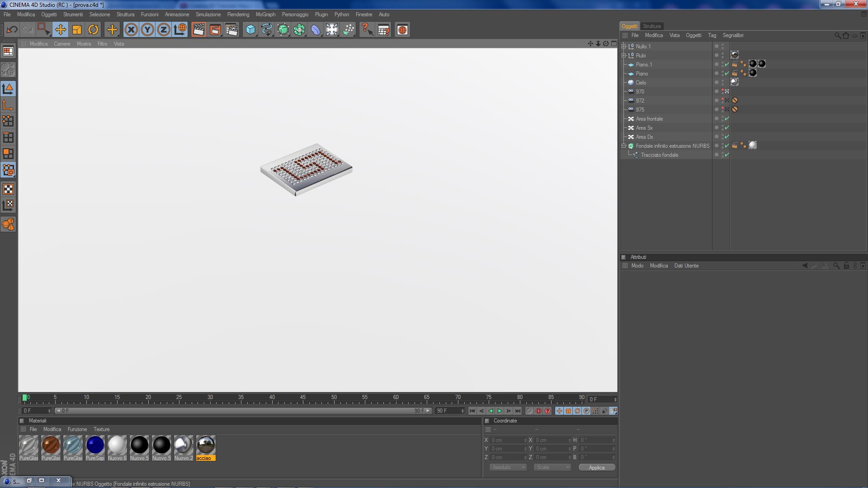Toggle Area frontale light enable checkmark
The width and height of the screenshot is (868, 488).
coord(727,119)
